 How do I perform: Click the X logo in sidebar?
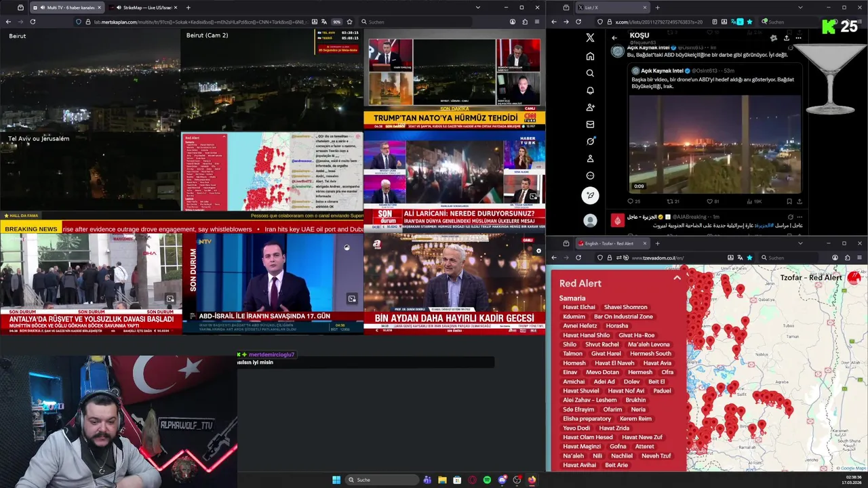point(590,38)
